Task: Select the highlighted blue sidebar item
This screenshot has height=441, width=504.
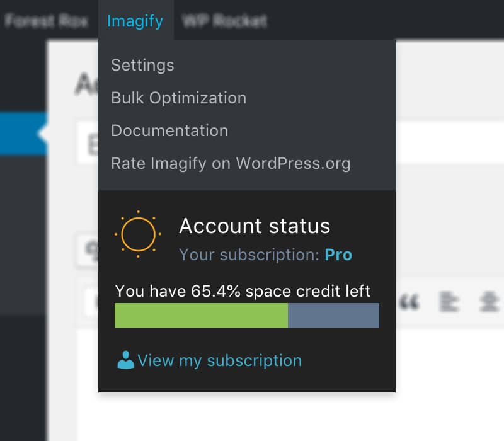Action: (x=22, y=134)
